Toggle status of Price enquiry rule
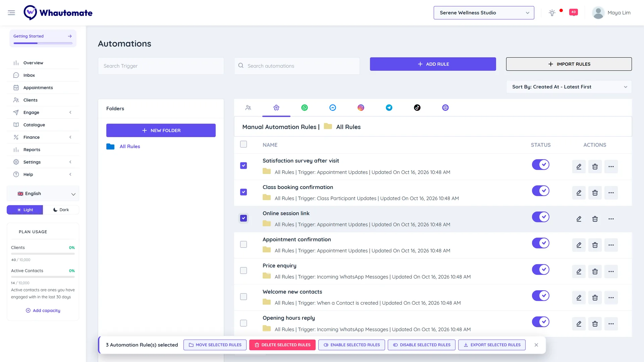The width and height of the screenshot is (644, 362). pyautogui.click(x=541, y=269)
